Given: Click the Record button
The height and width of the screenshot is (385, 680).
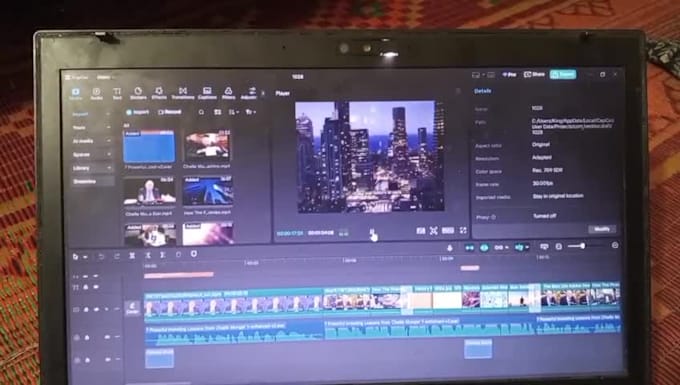Looking at the screenshot, I should click(169, 112).
